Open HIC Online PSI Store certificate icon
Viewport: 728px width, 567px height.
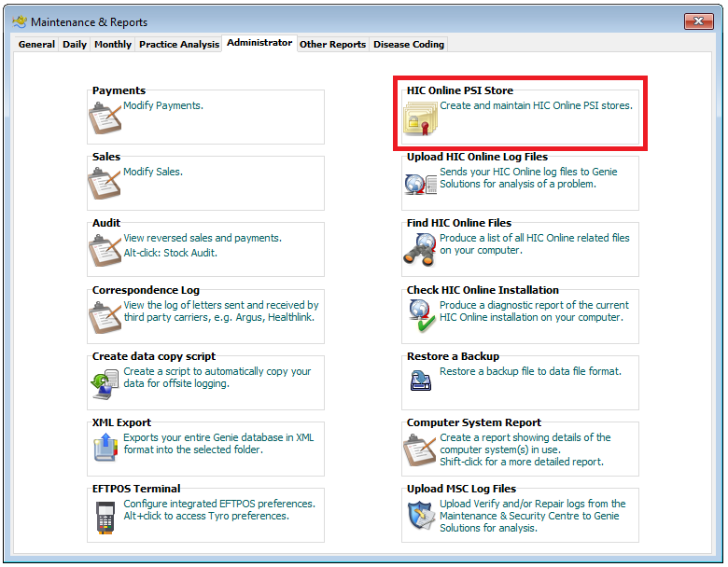coord(420,119)
